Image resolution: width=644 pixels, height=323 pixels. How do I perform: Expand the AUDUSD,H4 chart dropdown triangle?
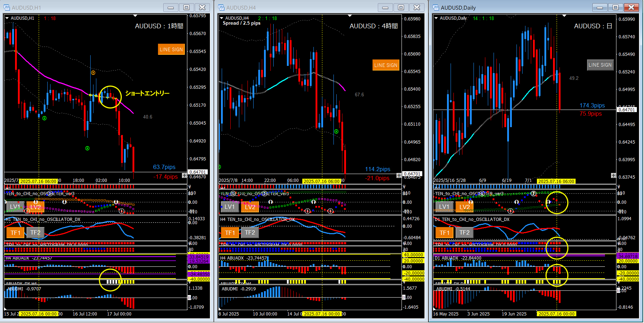point(222,18)
